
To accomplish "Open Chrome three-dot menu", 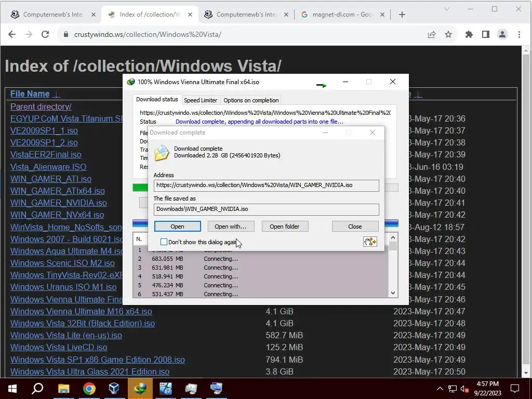I will point(519,34).
